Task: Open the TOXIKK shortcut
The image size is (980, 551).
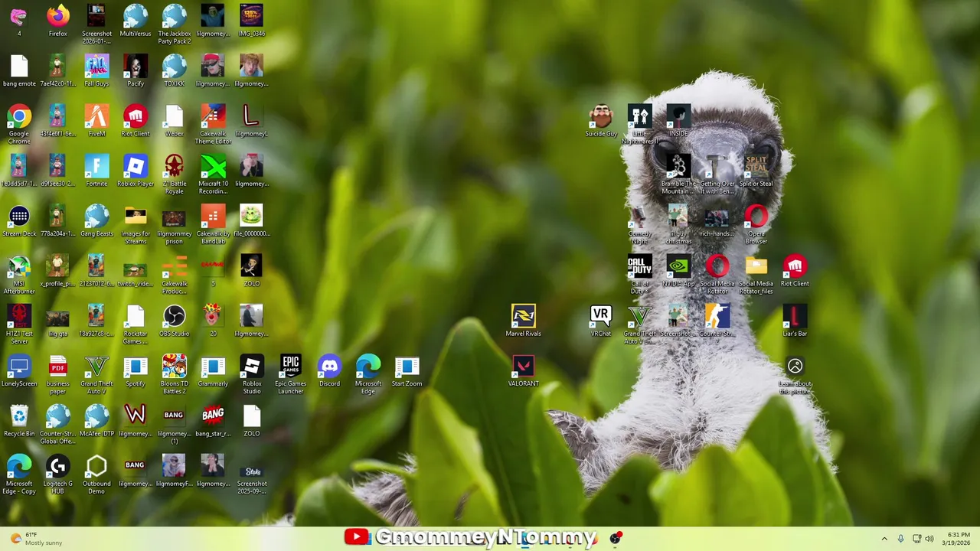Action: pos(175,70)
